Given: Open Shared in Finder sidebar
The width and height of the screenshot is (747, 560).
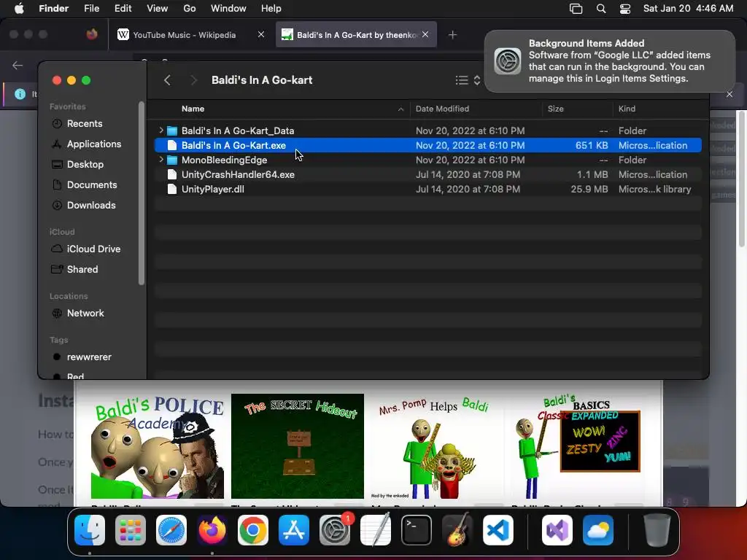Looking at the screenshot, I should (82, 270).
